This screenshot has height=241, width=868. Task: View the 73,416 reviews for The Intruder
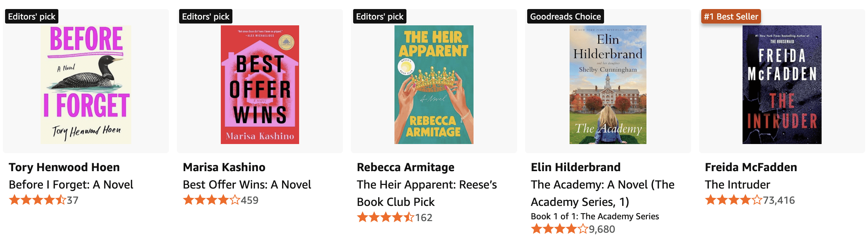tap(779, 200)
